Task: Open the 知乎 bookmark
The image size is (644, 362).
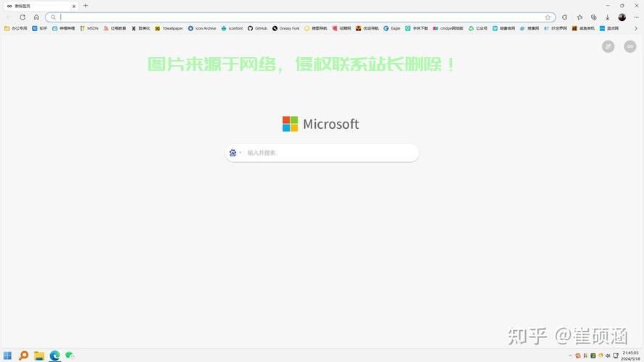Action: (40, 28)
